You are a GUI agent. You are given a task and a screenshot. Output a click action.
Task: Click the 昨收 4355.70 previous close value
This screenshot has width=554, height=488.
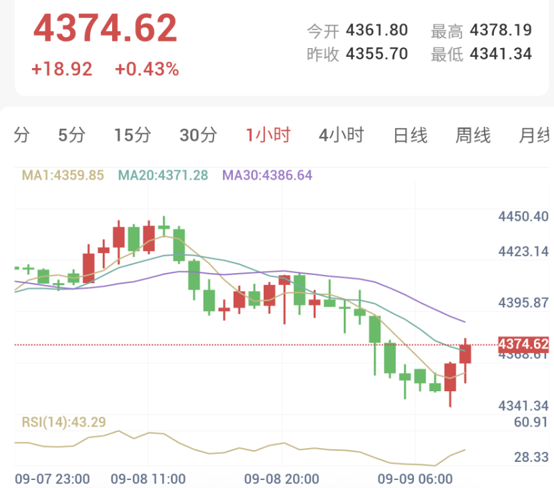(357, 54)
